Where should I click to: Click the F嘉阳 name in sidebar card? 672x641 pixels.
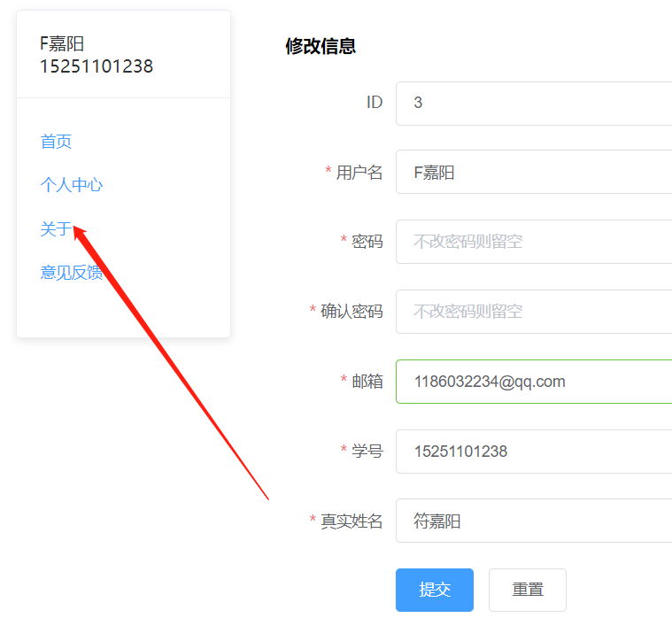(x=62, y=44)
